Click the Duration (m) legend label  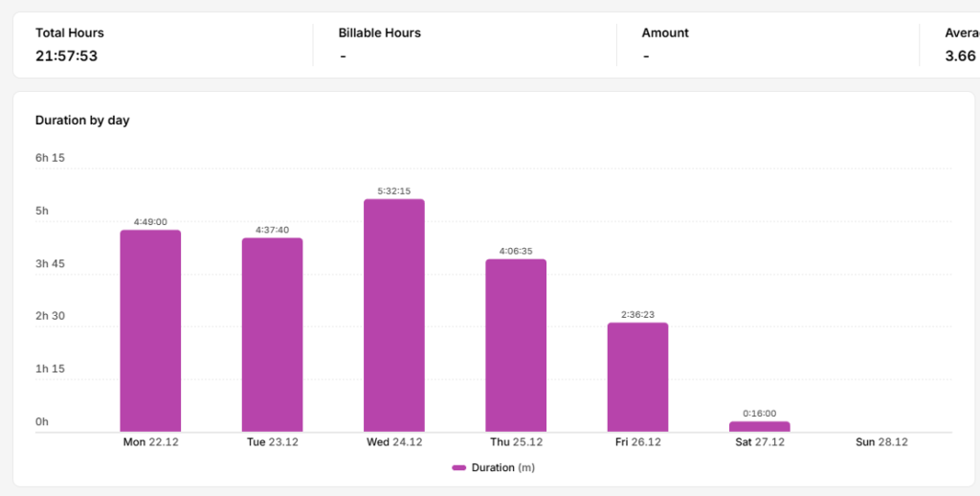point(503,468)
